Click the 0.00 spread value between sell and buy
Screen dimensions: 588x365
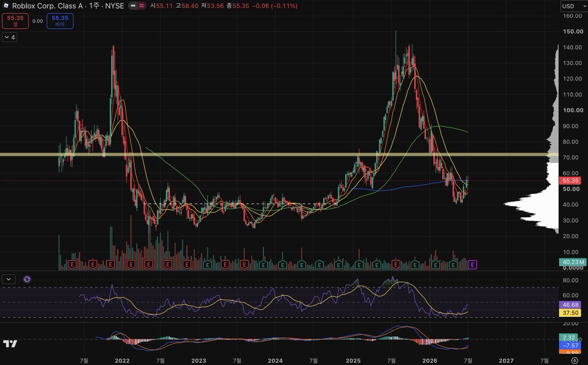click(x=37, y=21)
